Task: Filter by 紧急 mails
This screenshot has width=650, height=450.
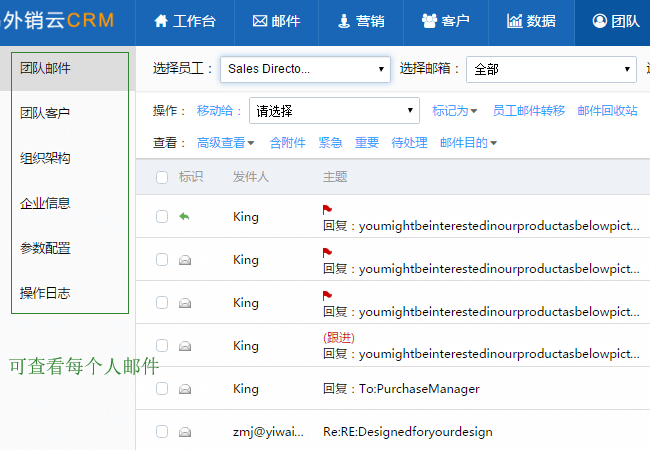Action: 330,143
